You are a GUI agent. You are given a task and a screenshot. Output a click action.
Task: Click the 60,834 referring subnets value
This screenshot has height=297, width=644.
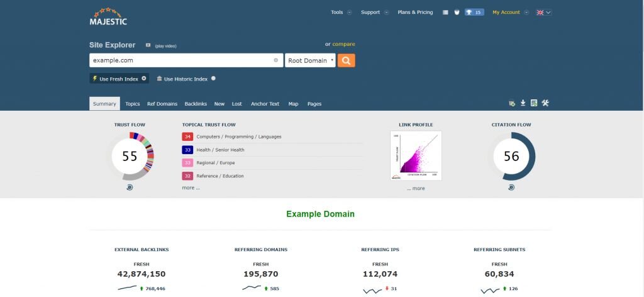point(499,274)
